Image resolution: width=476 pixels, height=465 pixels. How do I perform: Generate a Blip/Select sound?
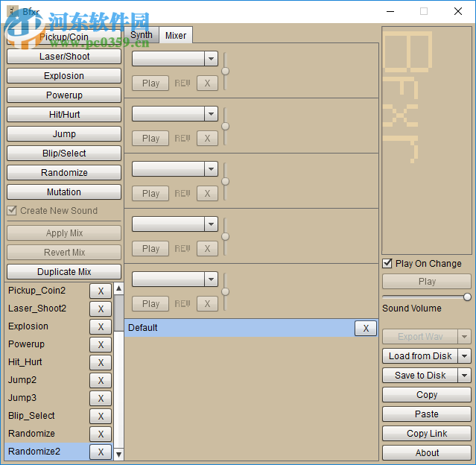click(x=64, y=154)
